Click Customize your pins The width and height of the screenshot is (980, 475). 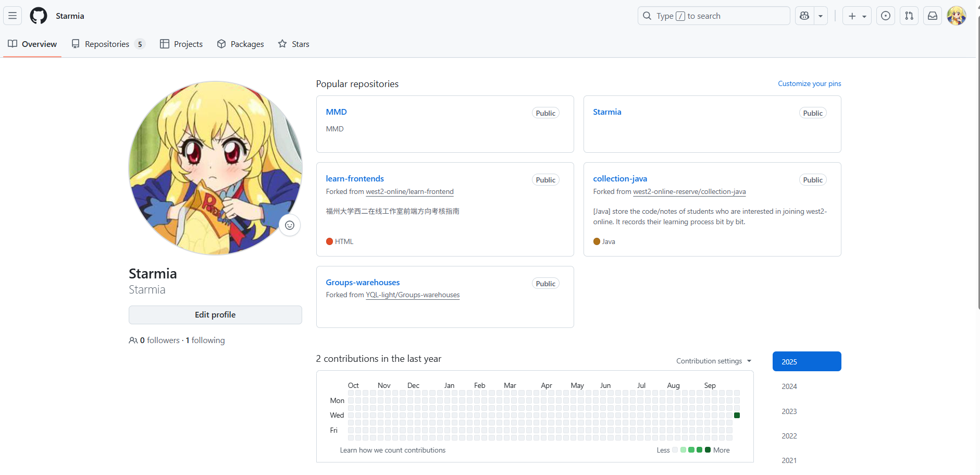[x=809, y=84]
